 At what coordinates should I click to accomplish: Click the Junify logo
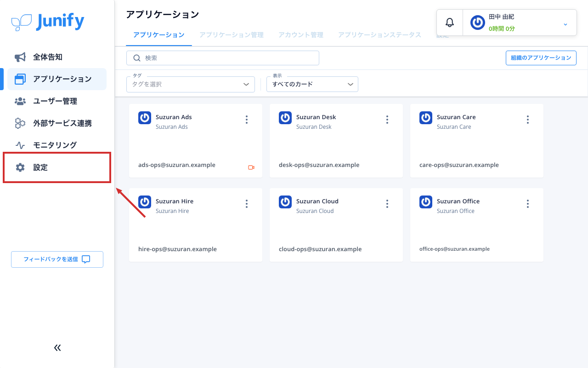(x=48, y=22)
